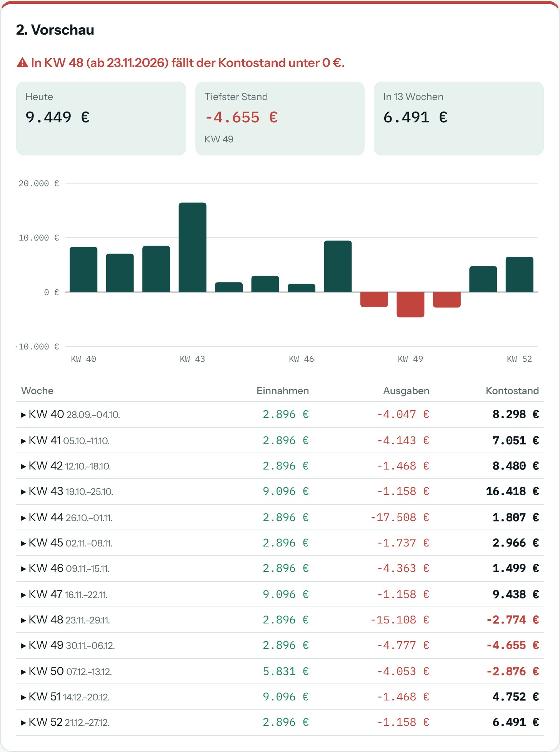The image size is (560, 752).
Task: Click the first chart bar for KW 40
Action: [x=83, y=269]
